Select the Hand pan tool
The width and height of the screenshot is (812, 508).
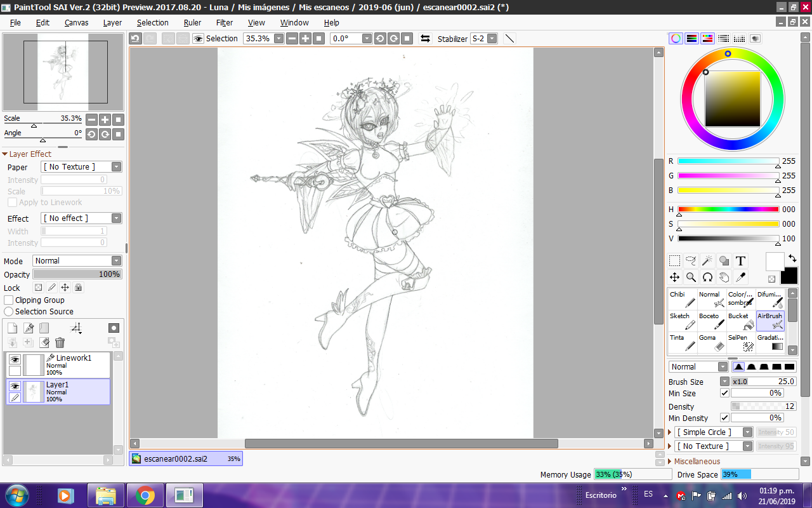click(724, 277)
